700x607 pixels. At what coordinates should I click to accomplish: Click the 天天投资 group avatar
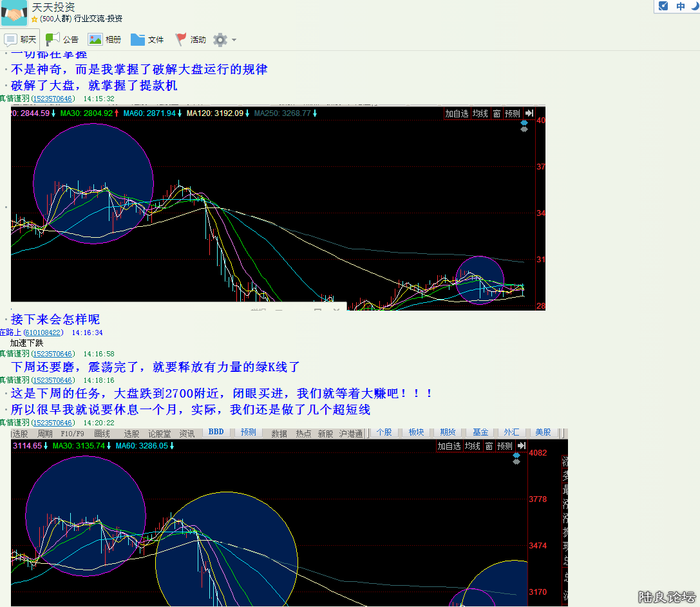[x=14, y=13]
